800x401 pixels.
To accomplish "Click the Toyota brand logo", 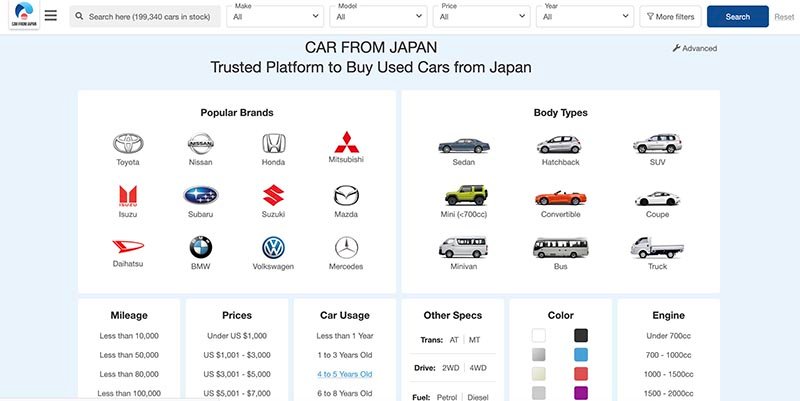I will (x=128, y=144).
